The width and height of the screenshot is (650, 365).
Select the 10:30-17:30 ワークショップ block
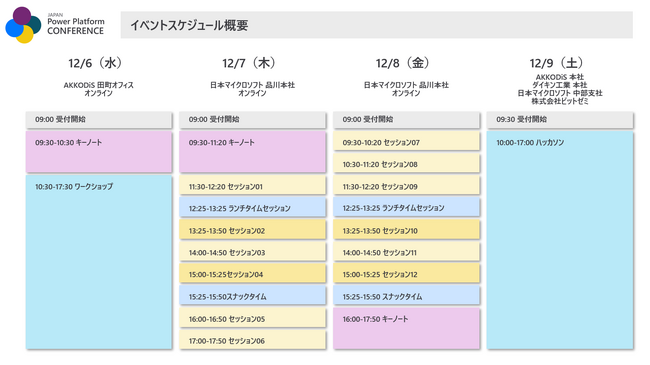99,262
